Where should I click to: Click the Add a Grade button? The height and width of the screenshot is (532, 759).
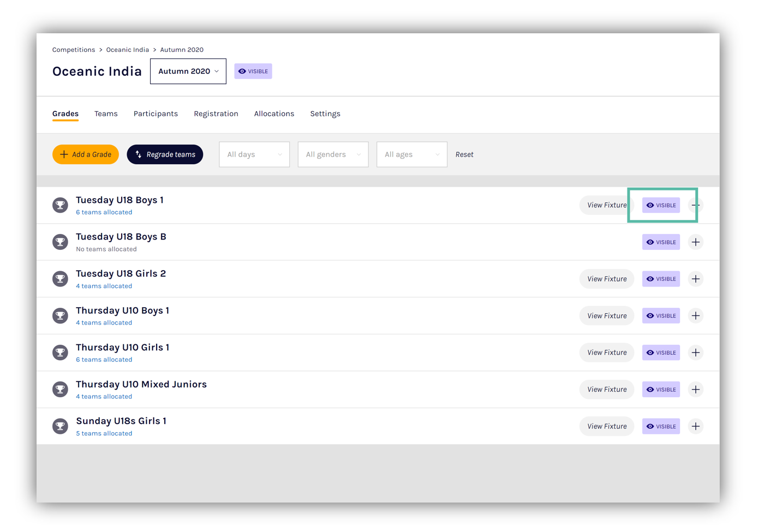click(86, 154)
